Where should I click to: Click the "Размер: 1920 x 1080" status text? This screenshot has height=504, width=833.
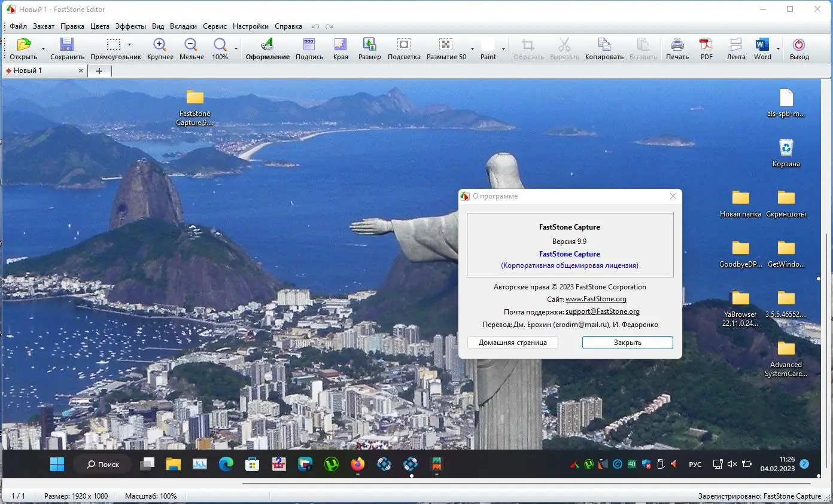(x=76, y=496)
